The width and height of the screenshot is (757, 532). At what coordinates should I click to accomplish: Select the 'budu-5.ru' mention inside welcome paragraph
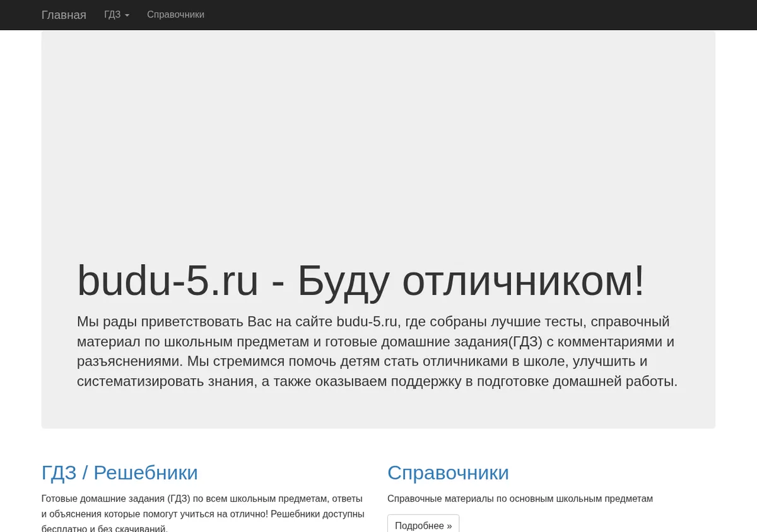367,321
